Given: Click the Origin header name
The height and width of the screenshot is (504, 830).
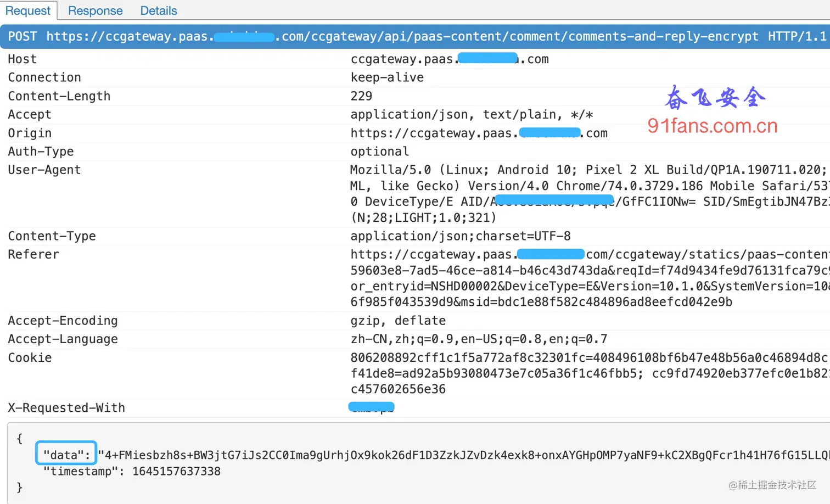Looking at the screenshot, I should (x=30, y=133).
